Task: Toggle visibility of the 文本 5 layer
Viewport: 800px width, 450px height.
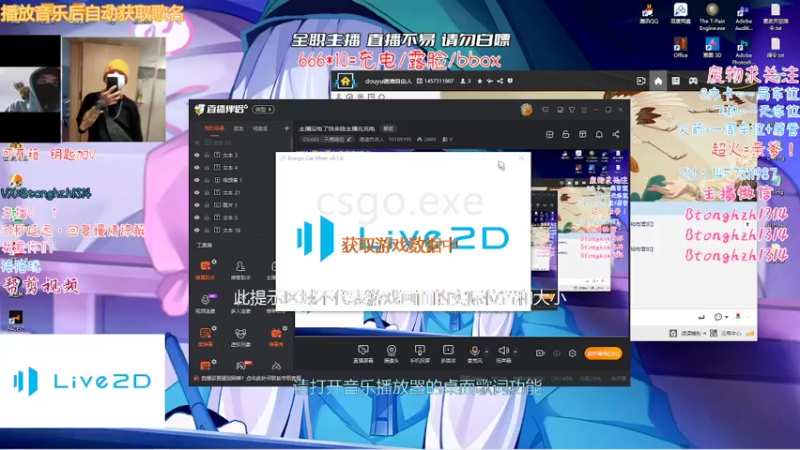Action: click(197, 217)
